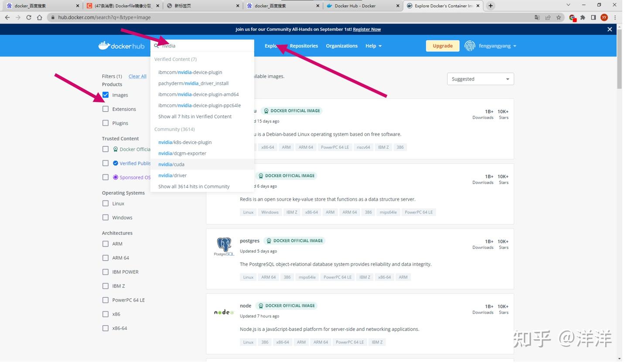Enable the Linux operating system filter
Viewport: 628px width, 364px height.
[106, 203]
